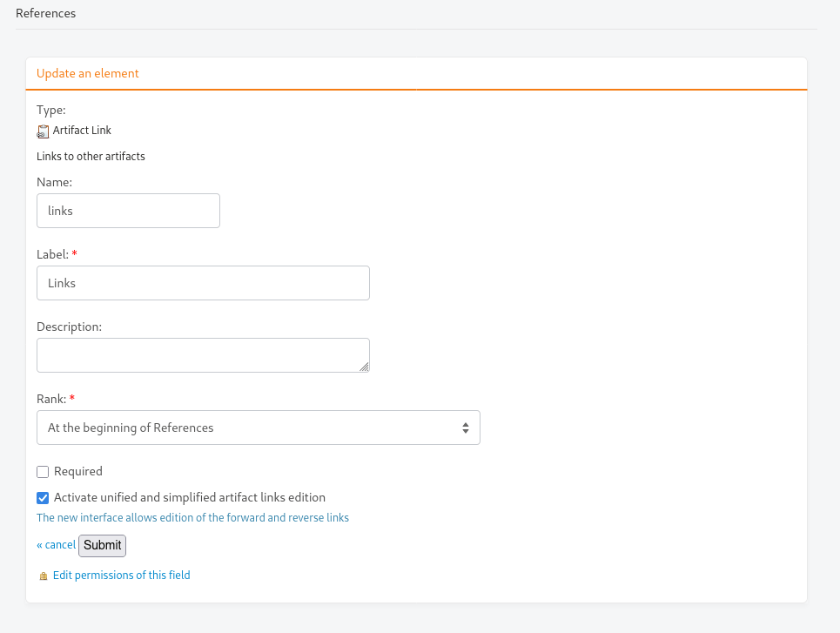840x633 pixels.
Task: Click the 'new interface allows edition' help text
Action: click(193, 518)
